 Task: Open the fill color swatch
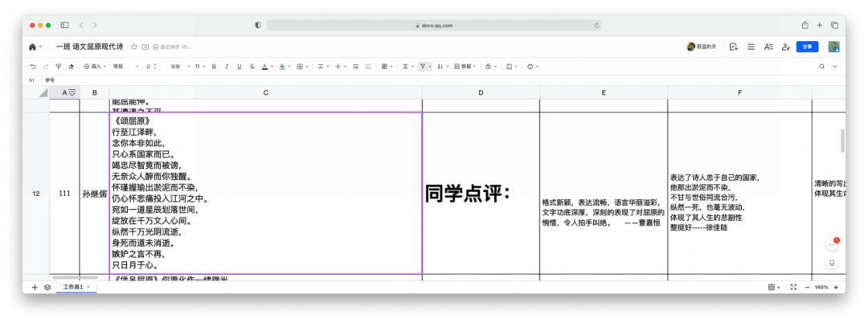tap(282, 66)
